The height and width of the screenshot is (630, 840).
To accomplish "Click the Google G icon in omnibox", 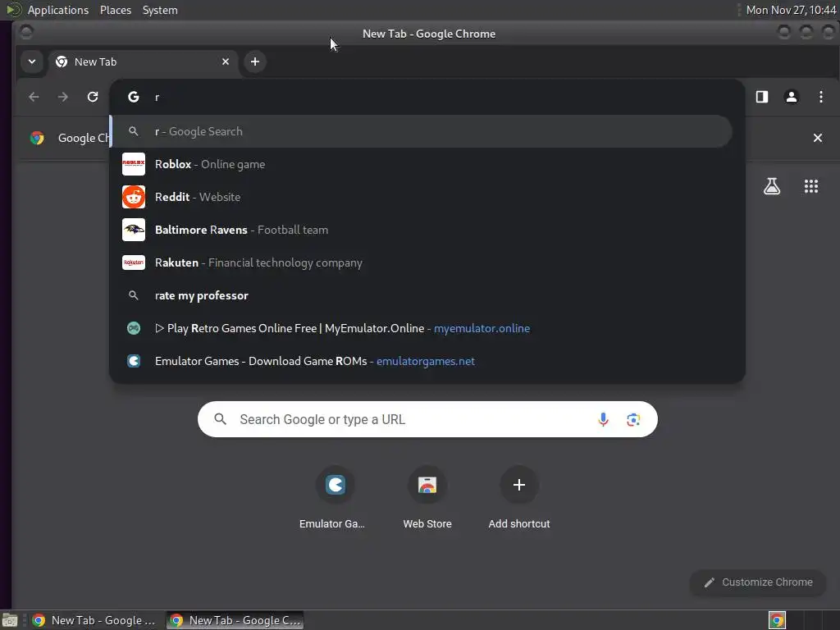I will tap(134, 97).
